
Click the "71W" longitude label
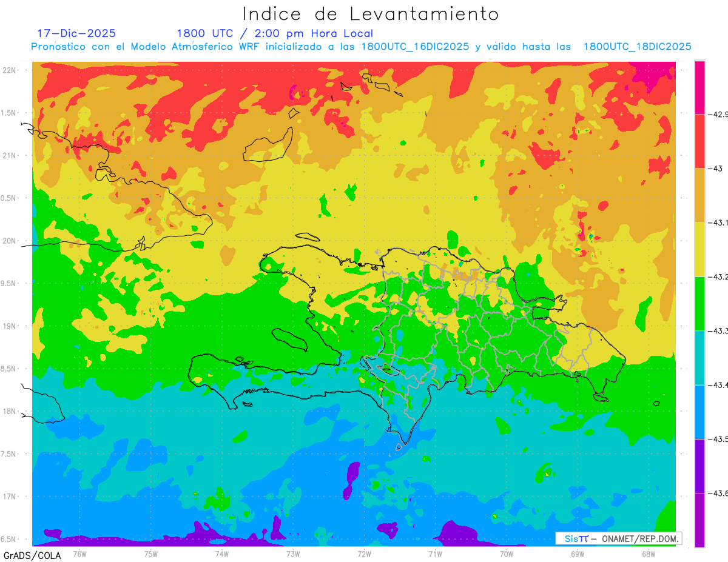coord(435,554)
